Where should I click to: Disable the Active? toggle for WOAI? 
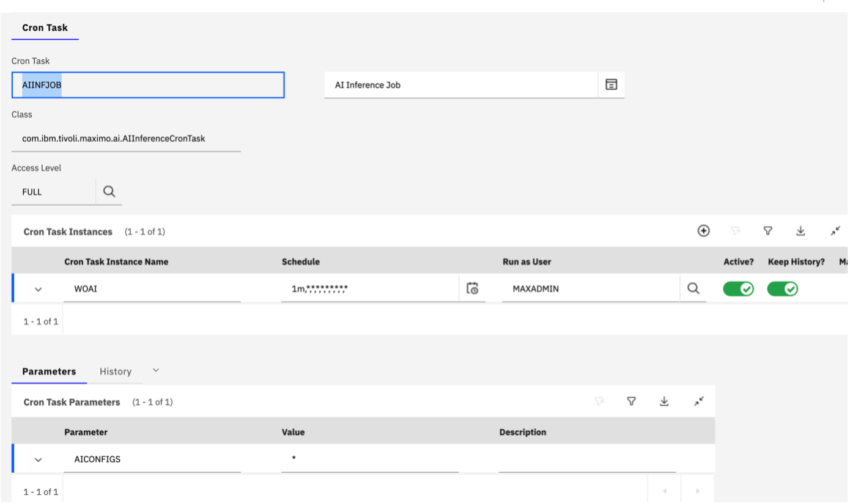pyautogui.click(x=738, y=288)
